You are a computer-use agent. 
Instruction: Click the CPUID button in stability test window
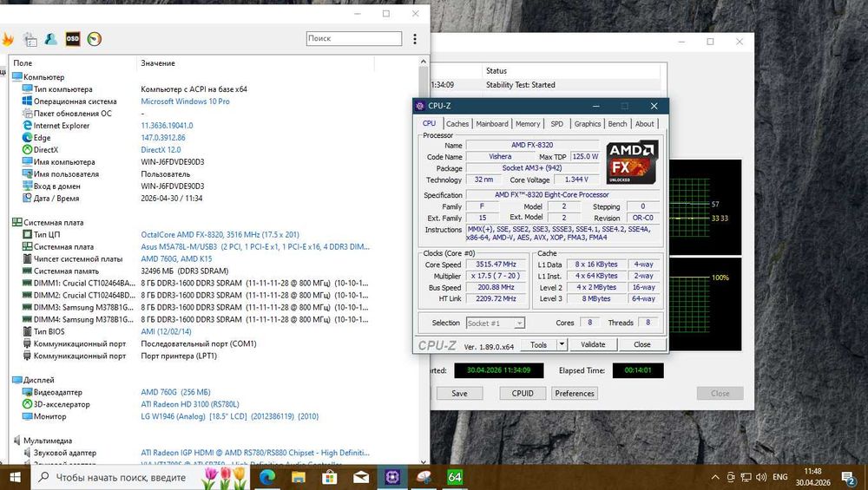click(x=523, y=393)
